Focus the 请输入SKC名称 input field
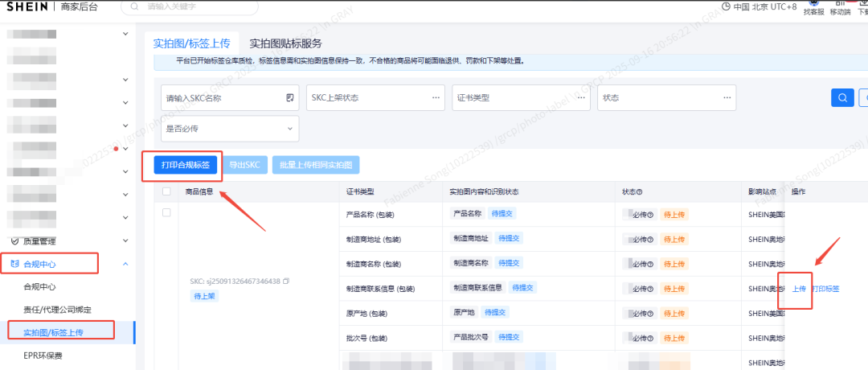This screenshot has width=868, height=370. tap(230, 97)
